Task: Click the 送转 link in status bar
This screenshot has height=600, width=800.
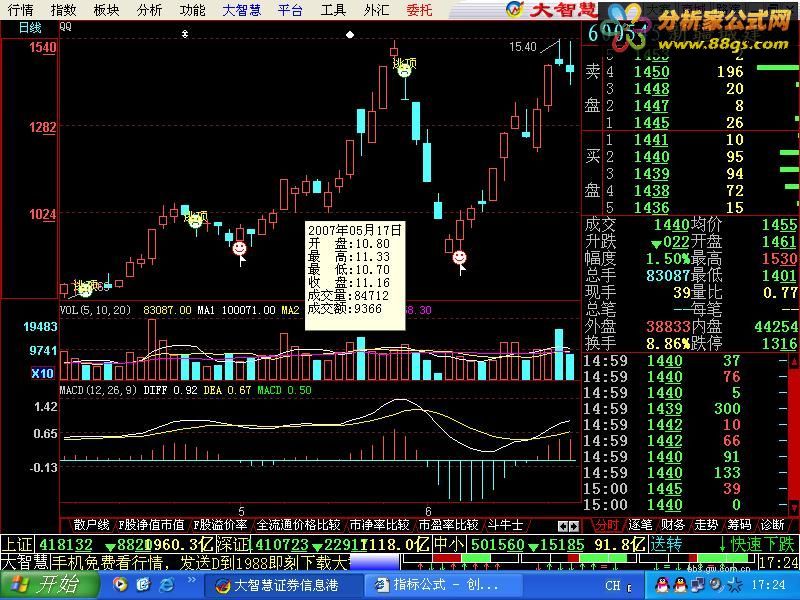Action: [x=666, y=544]
